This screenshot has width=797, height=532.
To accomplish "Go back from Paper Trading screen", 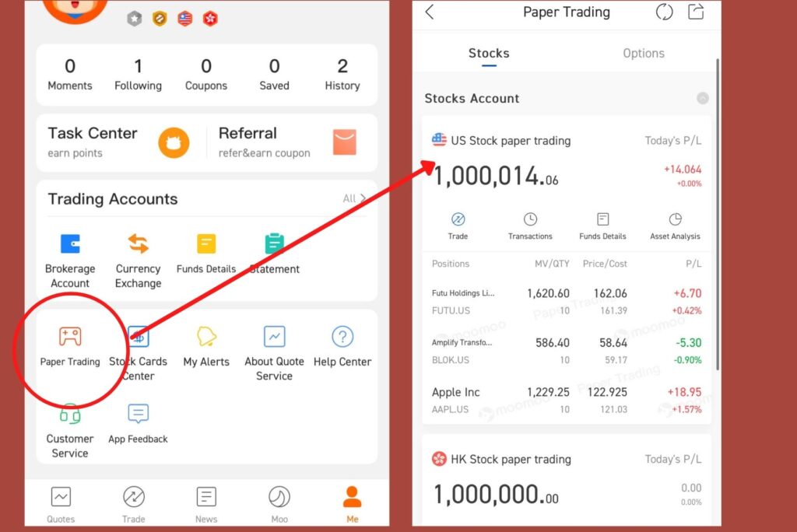I will tap(430, 12).
